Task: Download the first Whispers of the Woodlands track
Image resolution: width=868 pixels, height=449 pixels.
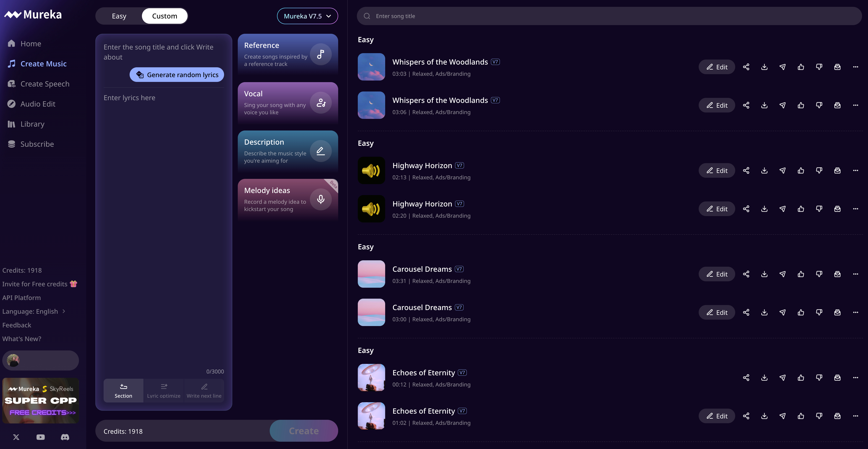Action: [x=764, y=67]
